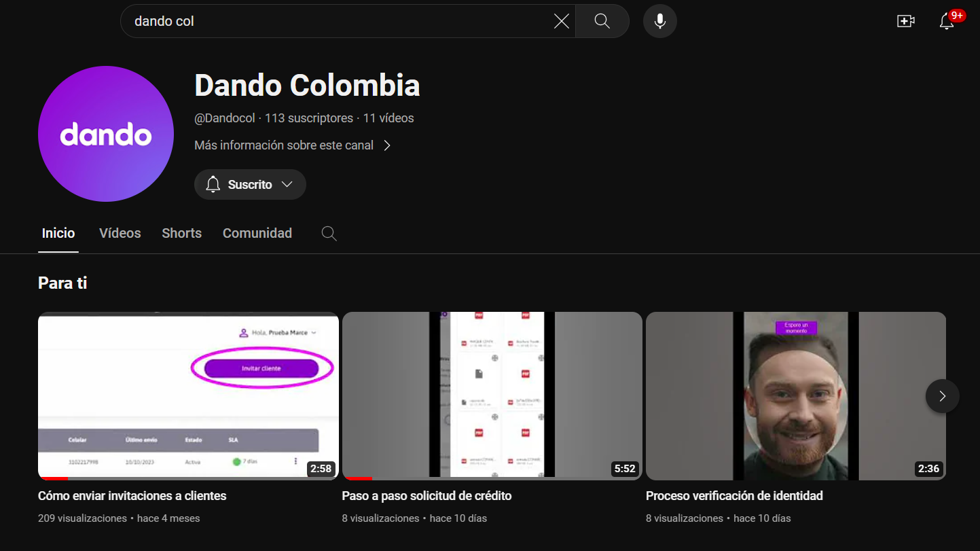Screen dimensions: 980x551
Task: Switch to the Vídeos tab
Action: (x=120, y=233)
